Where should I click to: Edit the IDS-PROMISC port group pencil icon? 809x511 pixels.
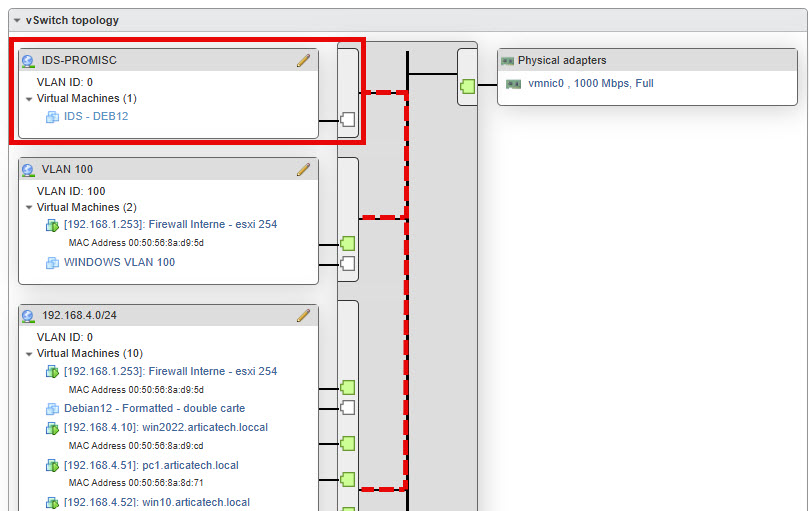tap(304, 60)
